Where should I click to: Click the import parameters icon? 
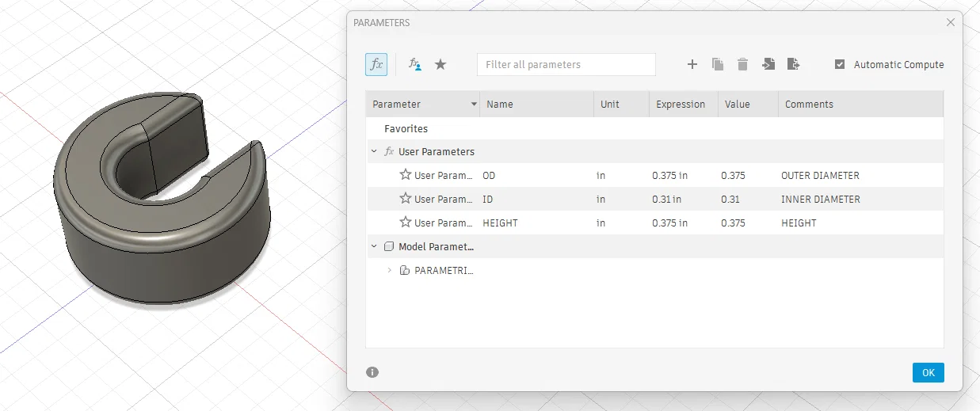tap(768, 64)
